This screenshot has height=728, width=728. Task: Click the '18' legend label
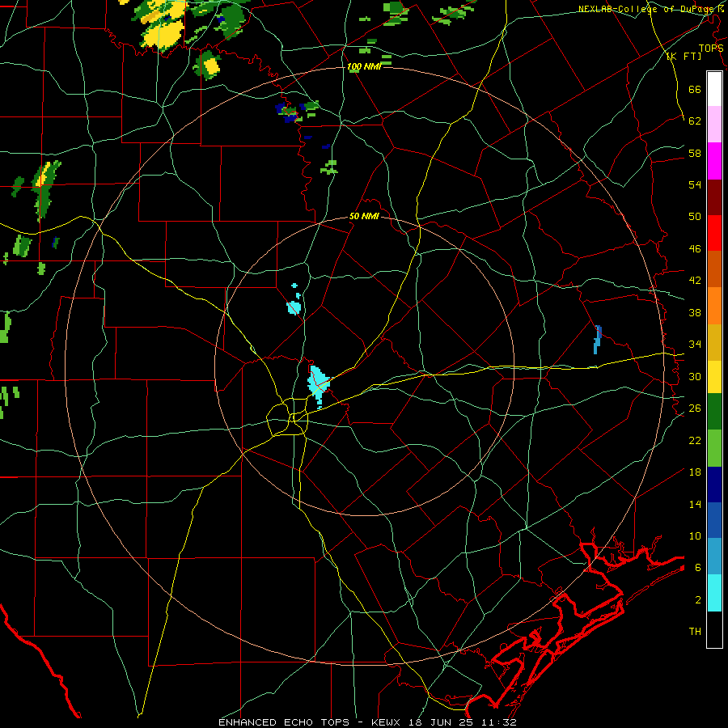coord(695,472)
